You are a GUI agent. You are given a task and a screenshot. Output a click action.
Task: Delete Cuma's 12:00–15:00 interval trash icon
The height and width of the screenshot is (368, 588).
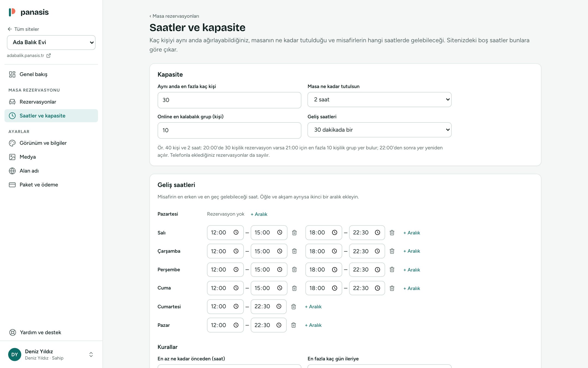tap(294, 288)
